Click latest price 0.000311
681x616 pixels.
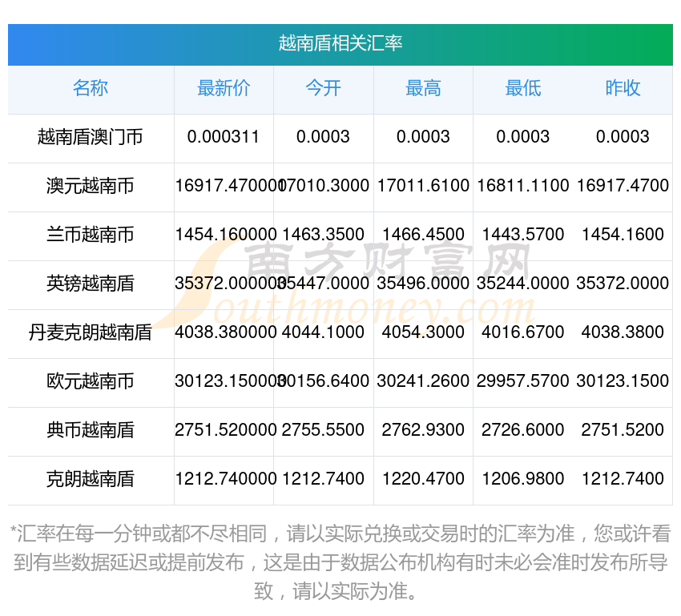(x=224, y=137)
